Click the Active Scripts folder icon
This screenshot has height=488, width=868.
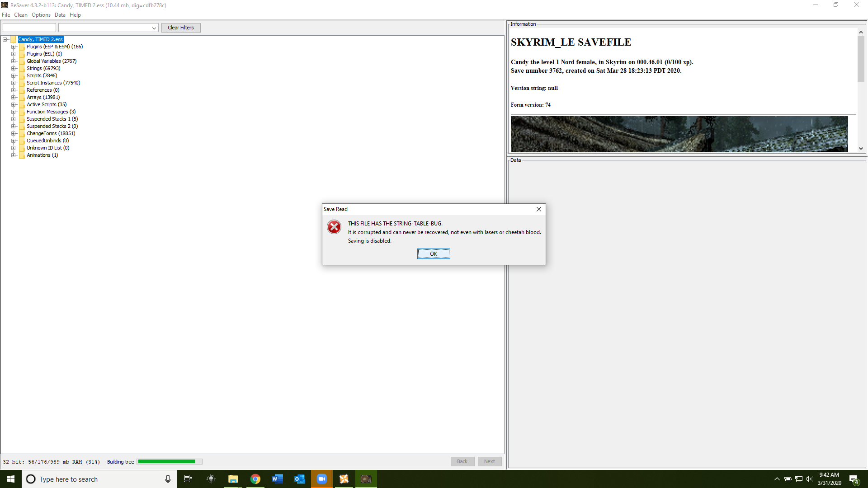point(22,105)
